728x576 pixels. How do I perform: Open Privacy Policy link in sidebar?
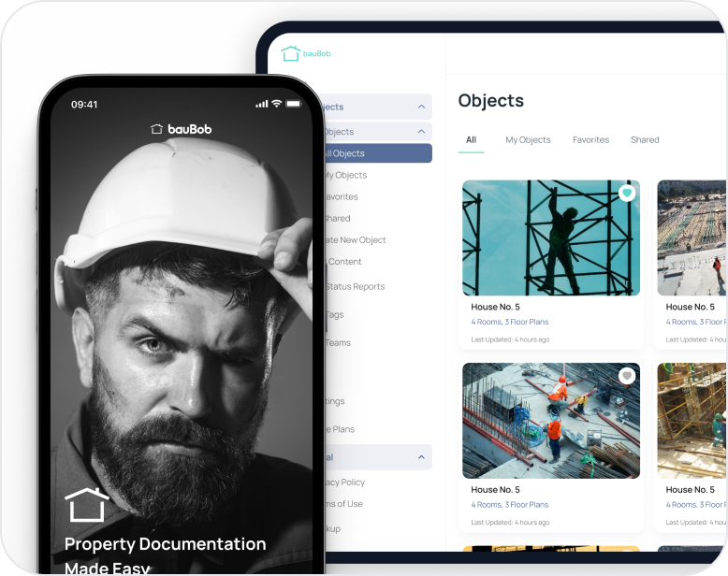[x=344, y=482]
